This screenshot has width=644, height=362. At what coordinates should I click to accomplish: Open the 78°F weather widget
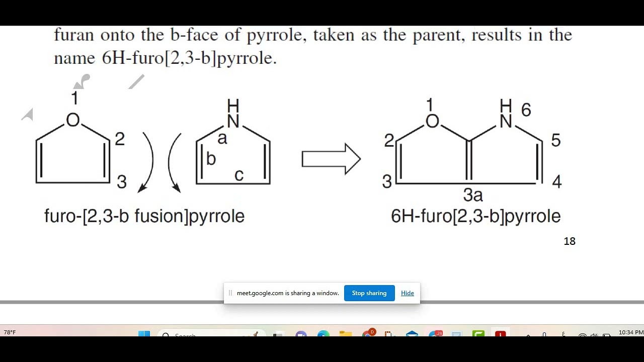click(10, 332)
